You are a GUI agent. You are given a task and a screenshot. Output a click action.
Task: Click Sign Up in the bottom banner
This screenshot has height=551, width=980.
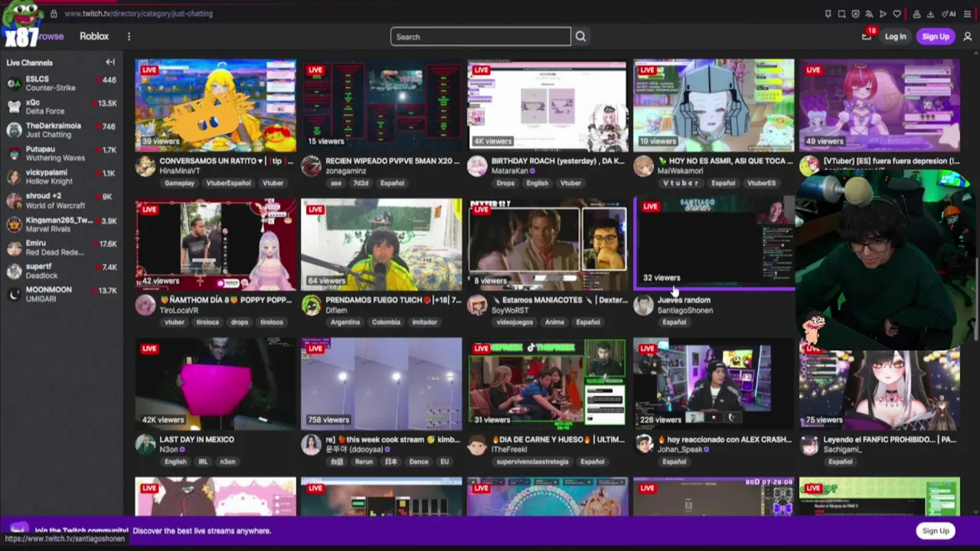point(936,531)
